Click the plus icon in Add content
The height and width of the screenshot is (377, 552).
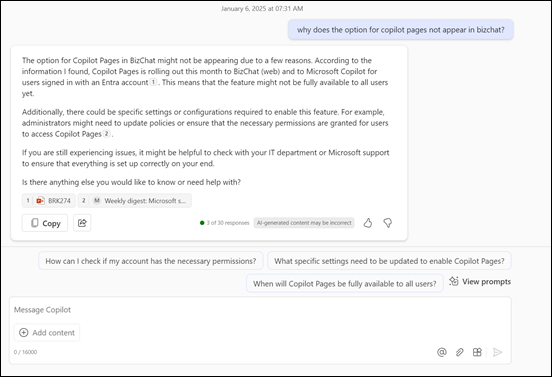(24, 332)
